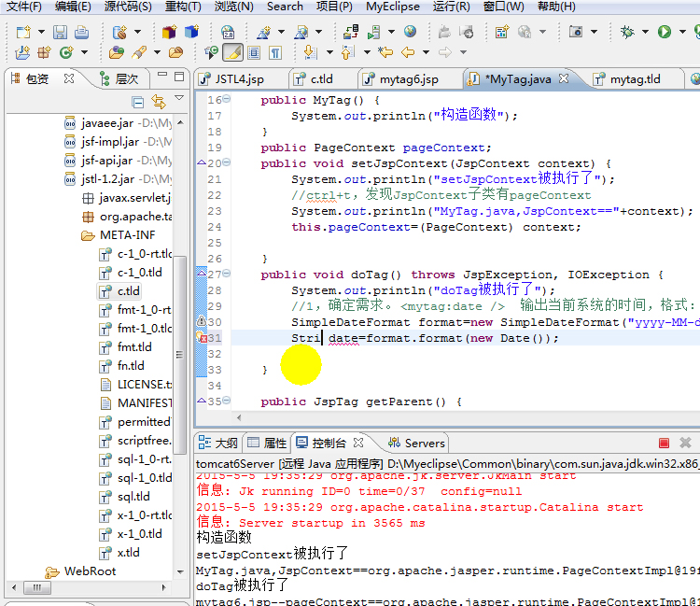Click editor horizontal scroll left arrow
Image resolution: width=700 pixels, height=606 pixels.
[x=239, y=418]
